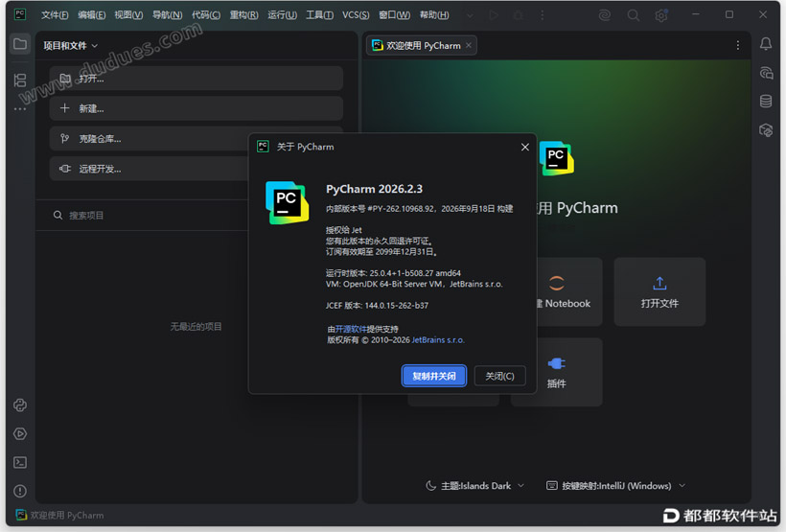Click the Close (C) dialog button
The image size is (786, 532).
pyautogui.click(x=499, y=376)
